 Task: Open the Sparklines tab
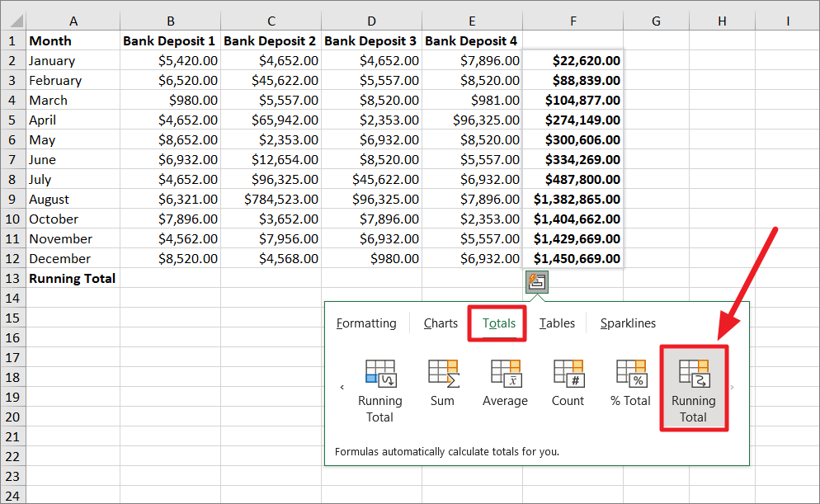click(x=628, y=323)
